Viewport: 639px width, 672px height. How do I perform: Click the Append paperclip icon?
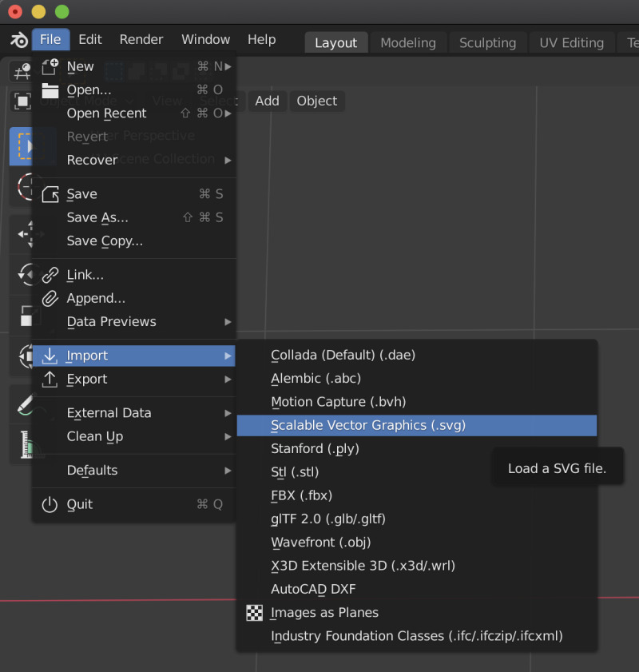pyautogui.click(x=50, y=298)
